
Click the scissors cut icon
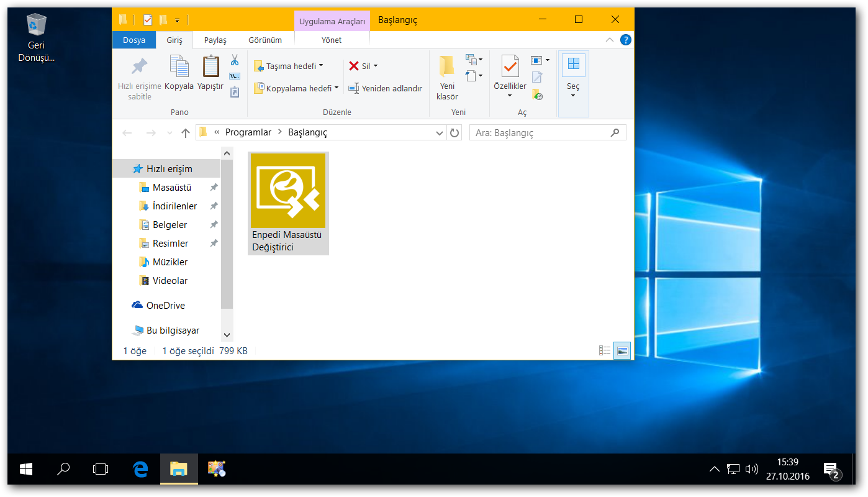tap(235, 60)
